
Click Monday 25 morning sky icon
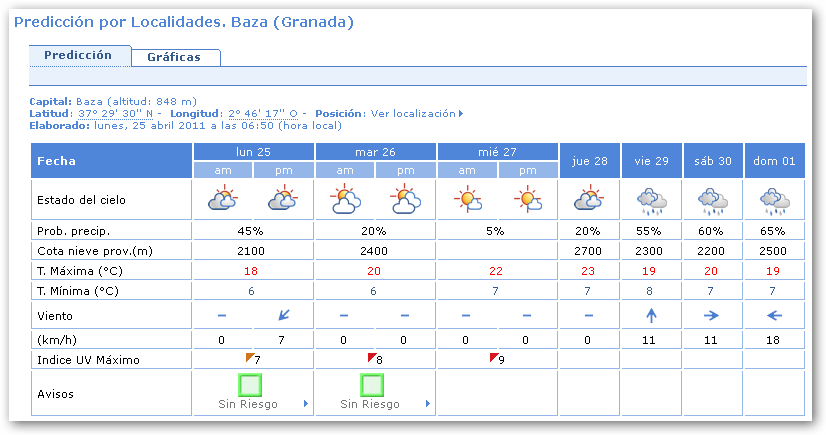[223, 200]
